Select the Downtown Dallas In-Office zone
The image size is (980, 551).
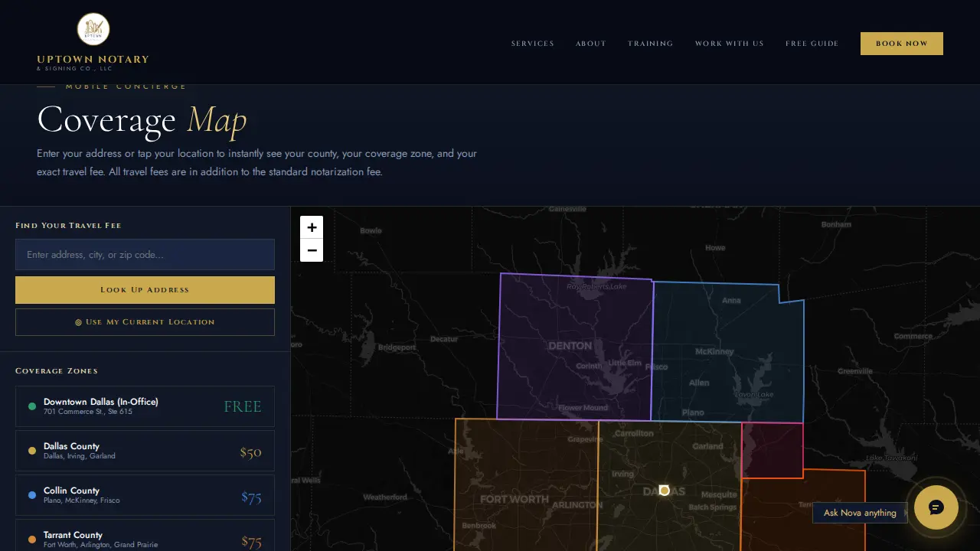[145, 406]
